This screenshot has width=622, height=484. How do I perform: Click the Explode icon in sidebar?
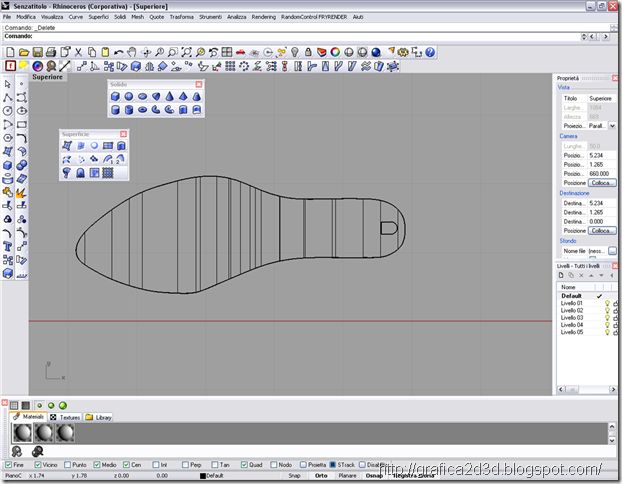pyautogui.click(x=21, y=192)
